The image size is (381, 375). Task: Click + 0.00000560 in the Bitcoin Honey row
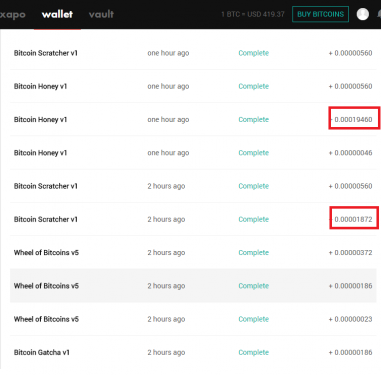(x=350, y=86)
